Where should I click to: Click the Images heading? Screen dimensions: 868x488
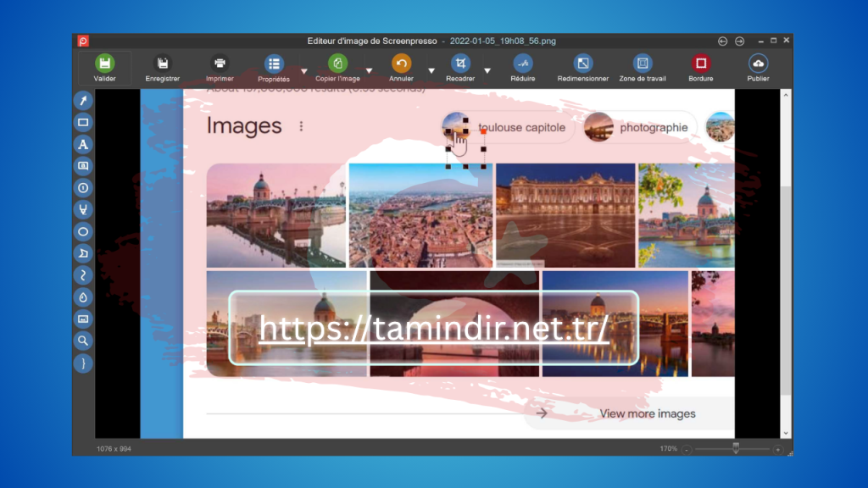pos(244,125)
